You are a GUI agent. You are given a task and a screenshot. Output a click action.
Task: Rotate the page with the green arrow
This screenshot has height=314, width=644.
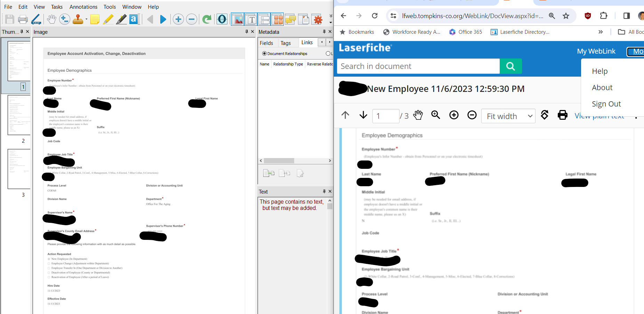(207, 19)
